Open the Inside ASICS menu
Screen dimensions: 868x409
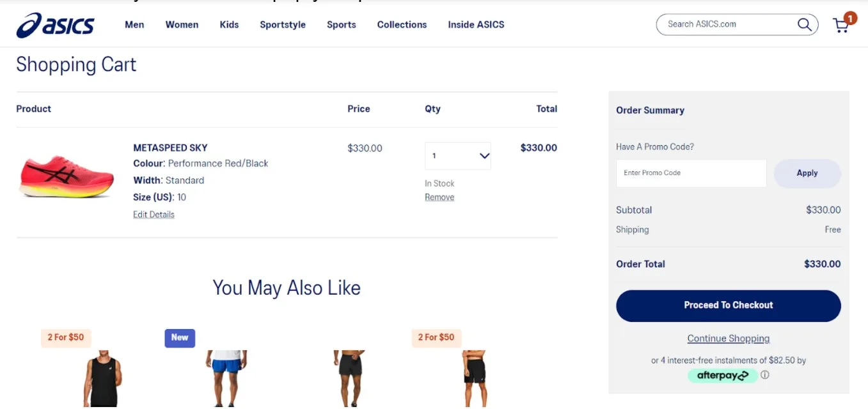[476, 25]
